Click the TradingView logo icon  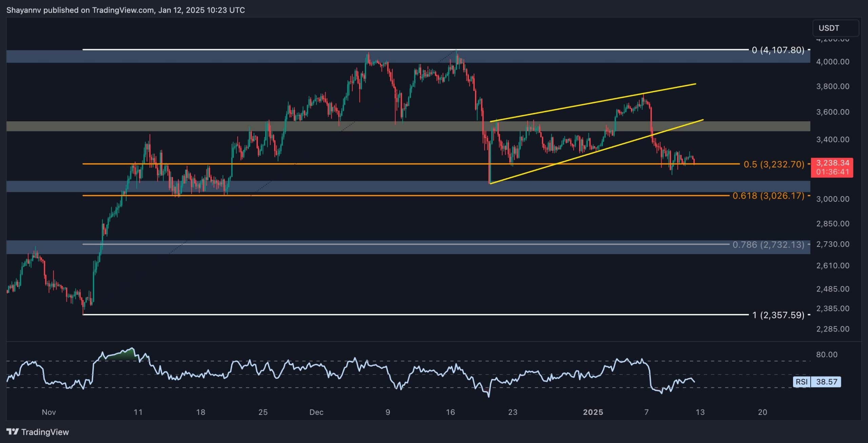[13, 431]
